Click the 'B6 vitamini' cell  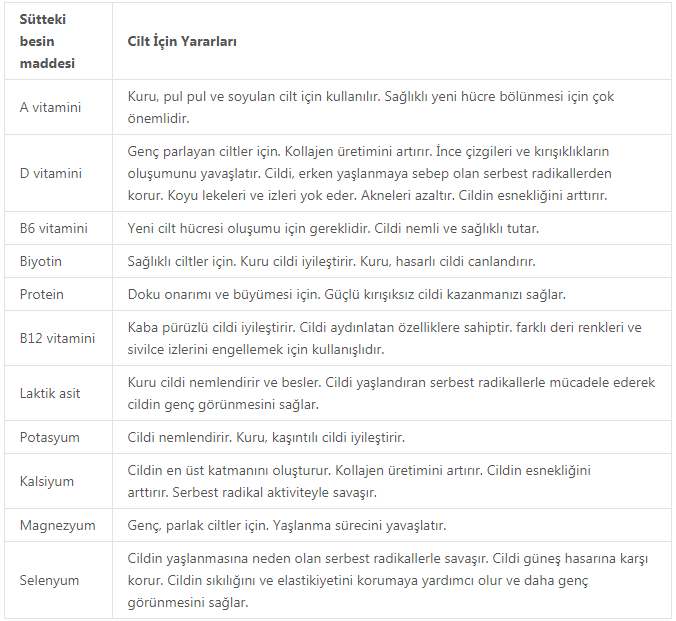coord(54,228)
